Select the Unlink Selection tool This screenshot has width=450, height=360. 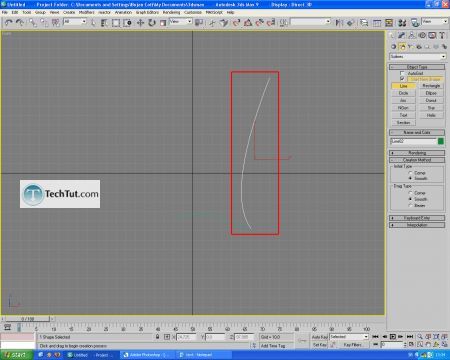pyautogui.click(x=44, y=22)
